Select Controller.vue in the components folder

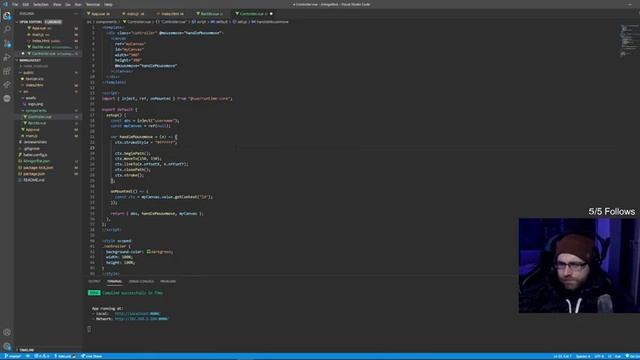pos(48,117)
